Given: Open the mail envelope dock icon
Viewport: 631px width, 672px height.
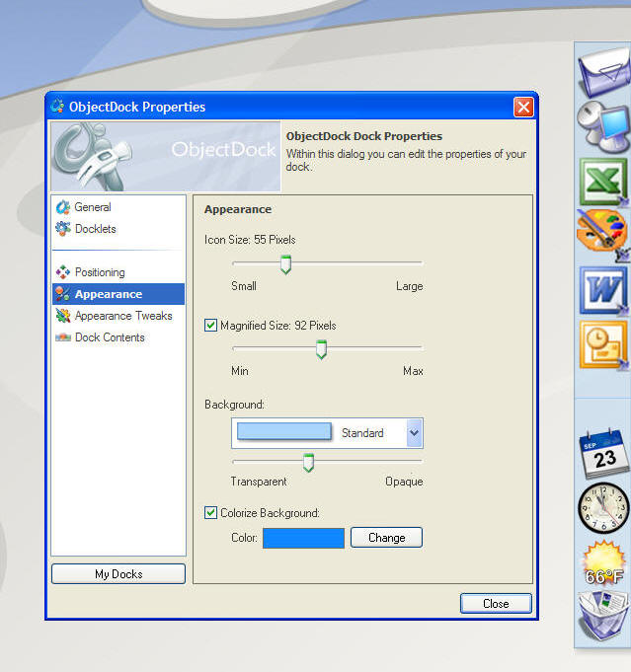Looking at the screenshot, I should 604,72.
